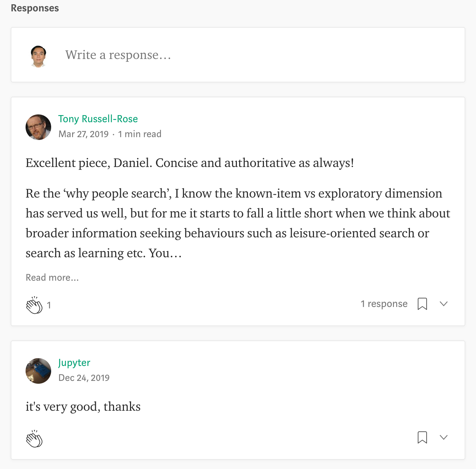Click Tony Russell-Rose's avatar photo

[38, 127]
